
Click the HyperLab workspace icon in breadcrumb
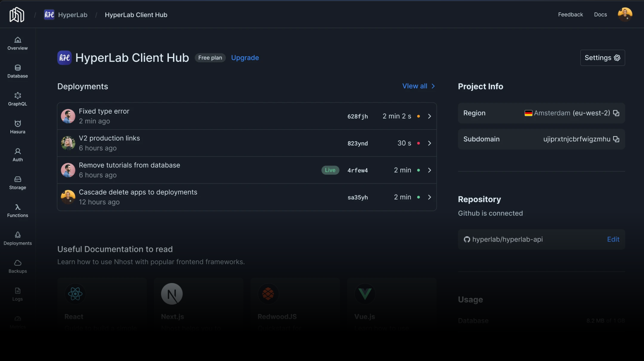pyautogui.click(x=49, y=15)
